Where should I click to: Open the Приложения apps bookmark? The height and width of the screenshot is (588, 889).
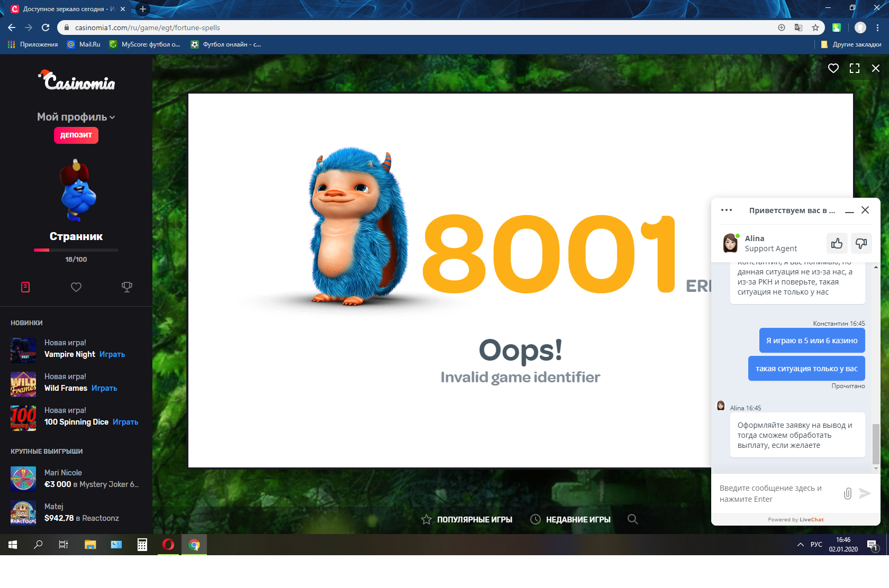tap(33, 44)
